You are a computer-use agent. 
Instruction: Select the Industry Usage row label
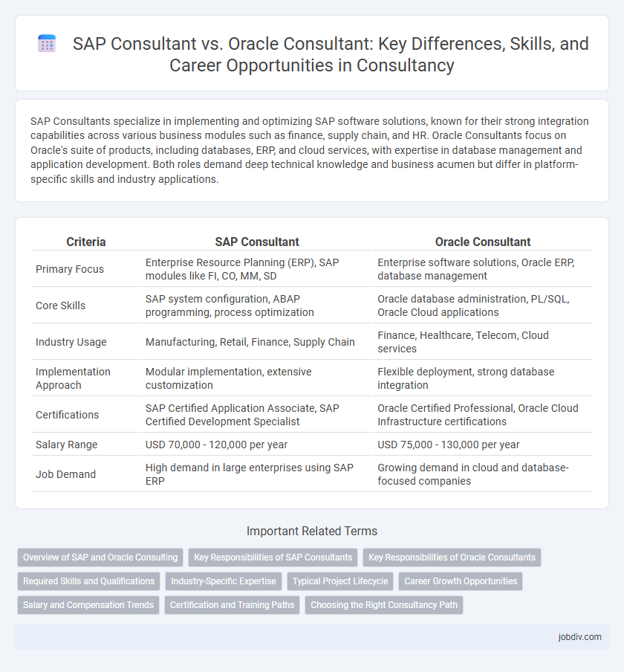[71, 342]
